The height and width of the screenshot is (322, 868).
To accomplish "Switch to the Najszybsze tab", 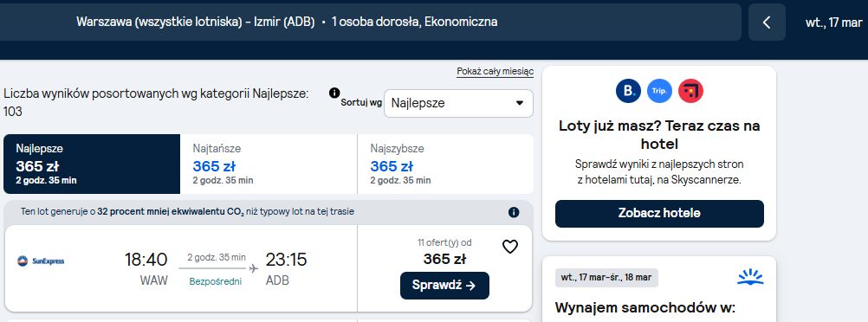I will (x=445, y=164).
